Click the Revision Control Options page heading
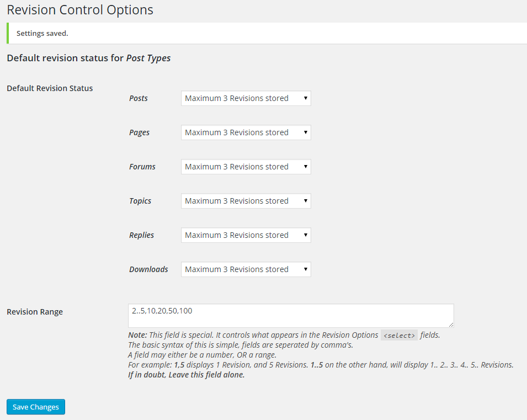527x420 pixels. [80, 10]
